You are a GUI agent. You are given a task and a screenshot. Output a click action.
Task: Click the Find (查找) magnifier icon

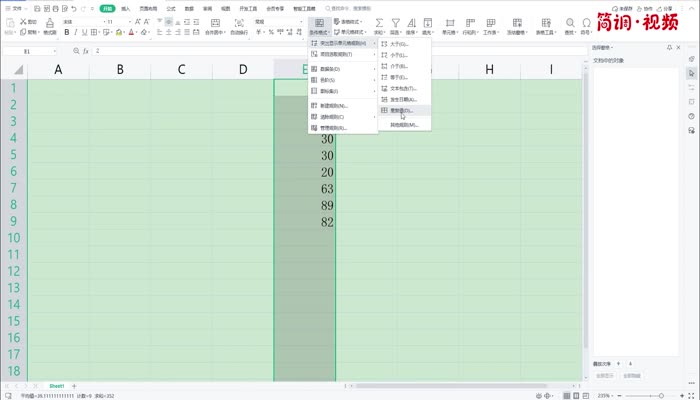pos(569,23)
